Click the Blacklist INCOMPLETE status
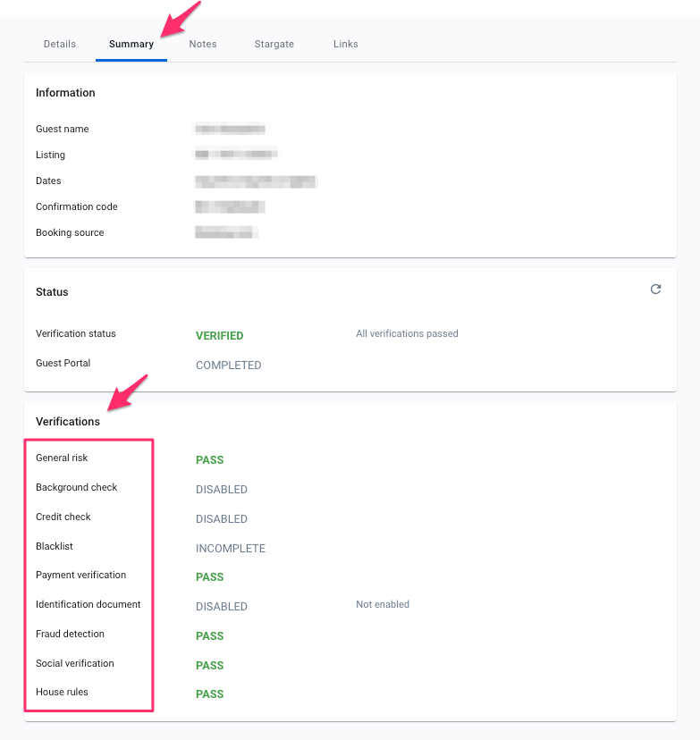The image size is (700, 740). coord(230,549)
